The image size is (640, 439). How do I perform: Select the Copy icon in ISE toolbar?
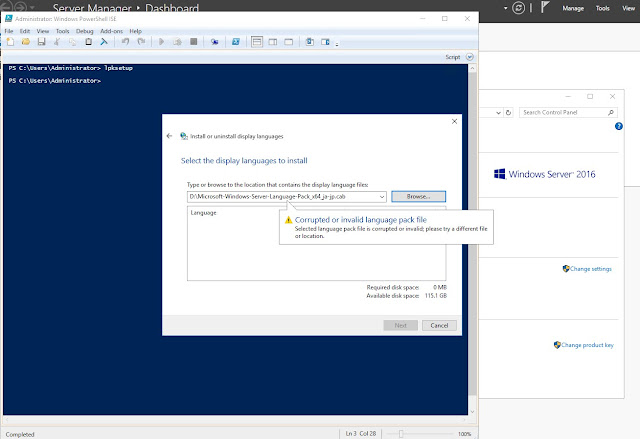(x=73, y=42)
